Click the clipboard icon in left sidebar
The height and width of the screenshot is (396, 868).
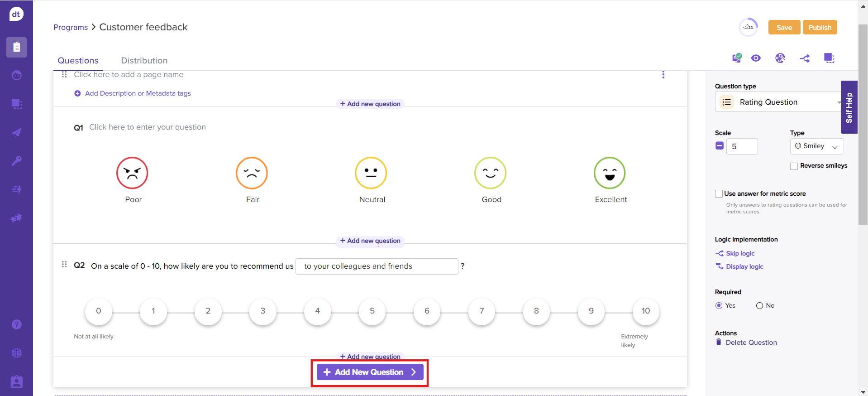(16, 47)
